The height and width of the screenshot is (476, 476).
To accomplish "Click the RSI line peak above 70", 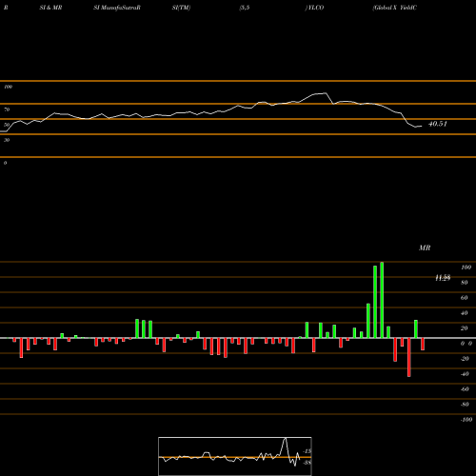I will coord(325,93).
